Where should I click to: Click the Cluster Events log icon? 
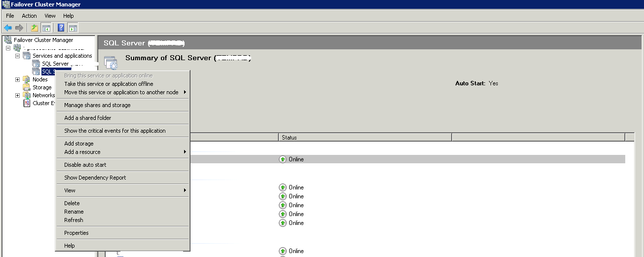27,103
